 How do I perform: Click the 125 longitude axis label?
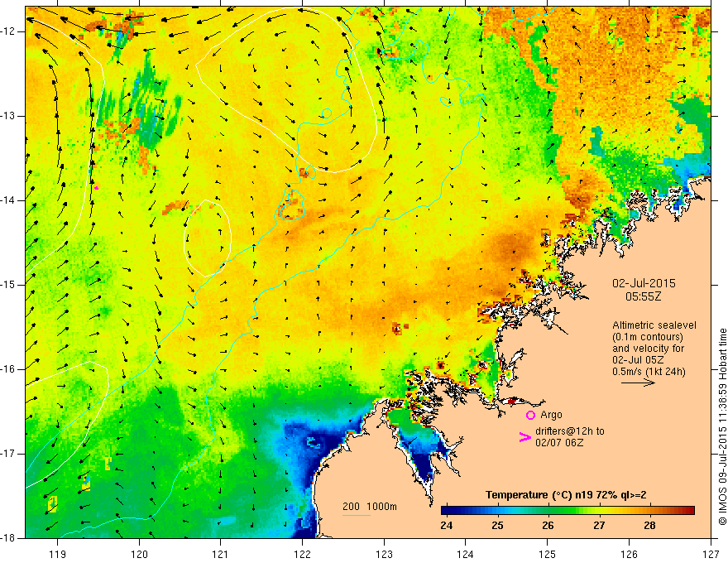coord(548,554)
